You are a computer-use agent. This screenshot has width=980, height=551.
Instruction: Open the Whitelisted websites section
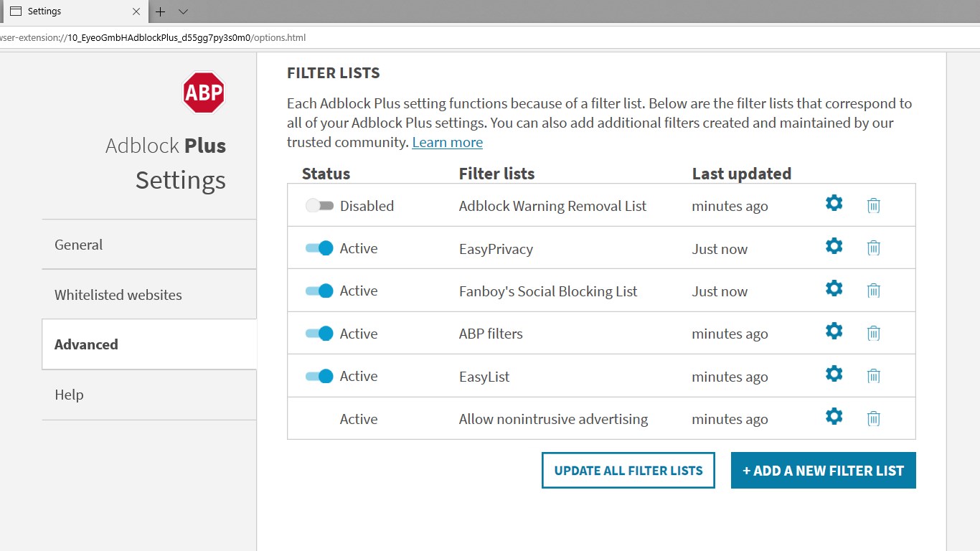click(118, 294)
